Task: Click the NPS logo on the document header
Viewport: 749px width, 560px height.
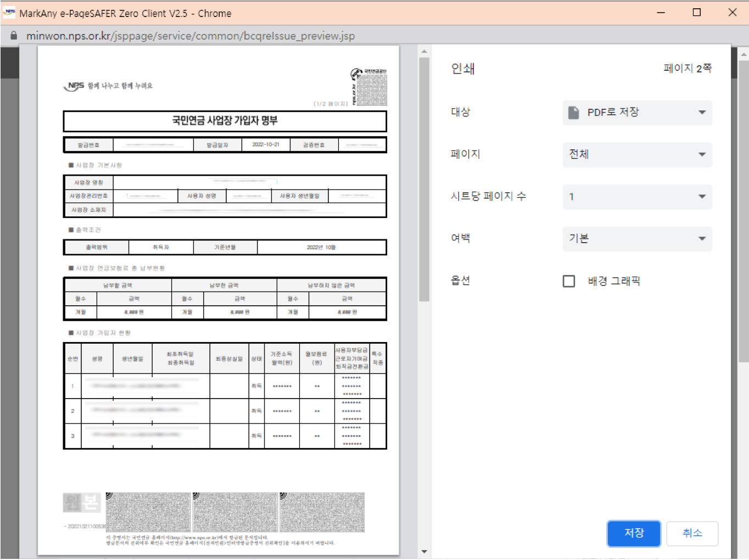Action: point(74,85)
